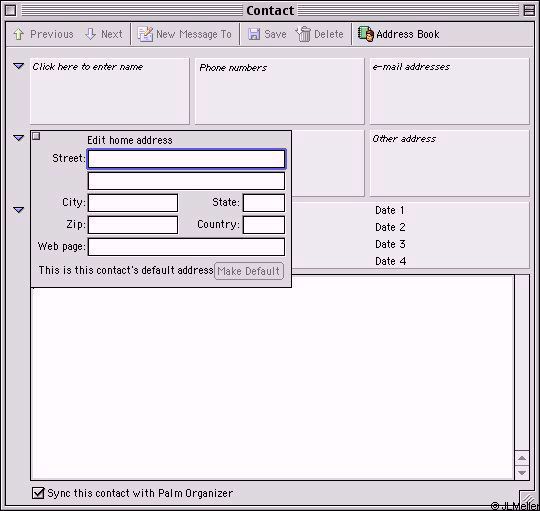Click the Next down-arrow icon
Viewport: 540px width, 511px height.
click(x=90, y=34)
